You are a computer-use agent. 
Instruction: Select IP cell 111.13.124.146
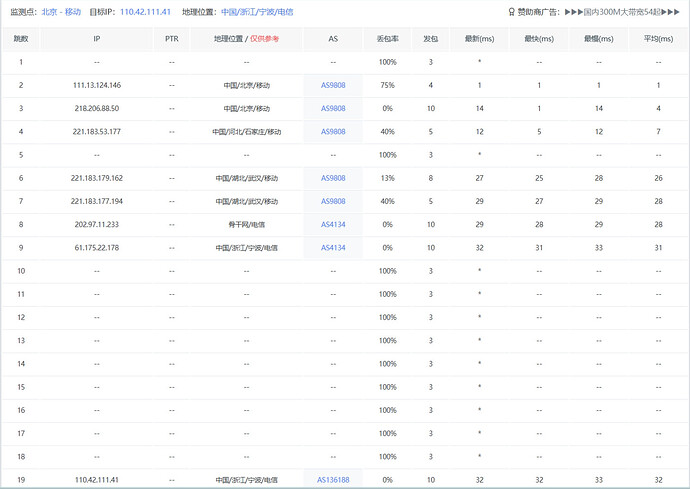point(97,85)
